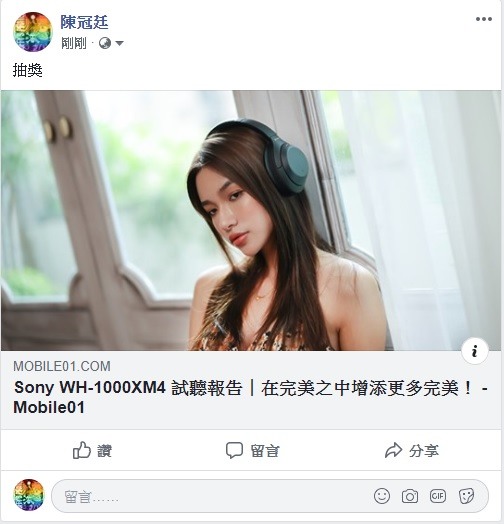Like the post with the thumbs-up icon

coord(82,450)
